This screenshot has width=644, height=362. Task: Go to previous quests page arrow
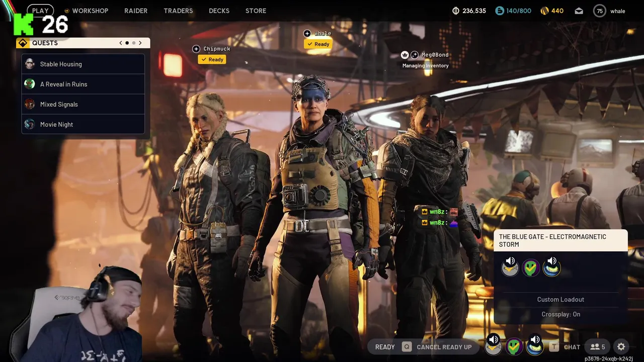click(121, 43)
